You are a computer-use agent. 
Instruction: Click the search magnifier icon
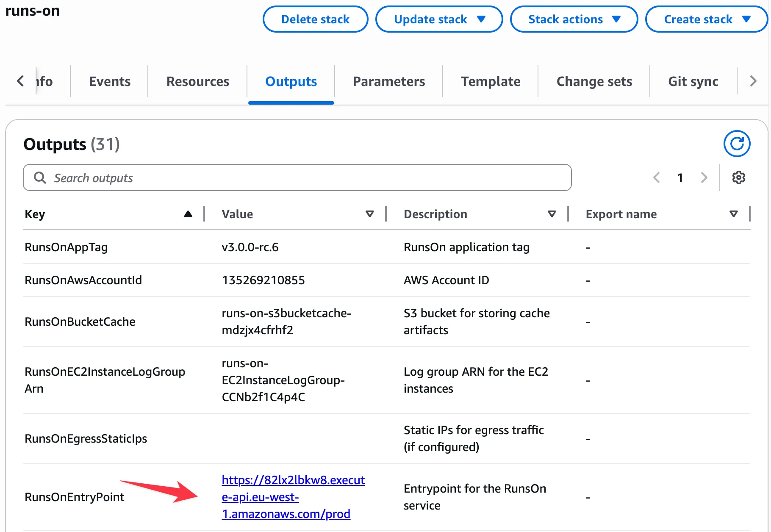(40, 177)
